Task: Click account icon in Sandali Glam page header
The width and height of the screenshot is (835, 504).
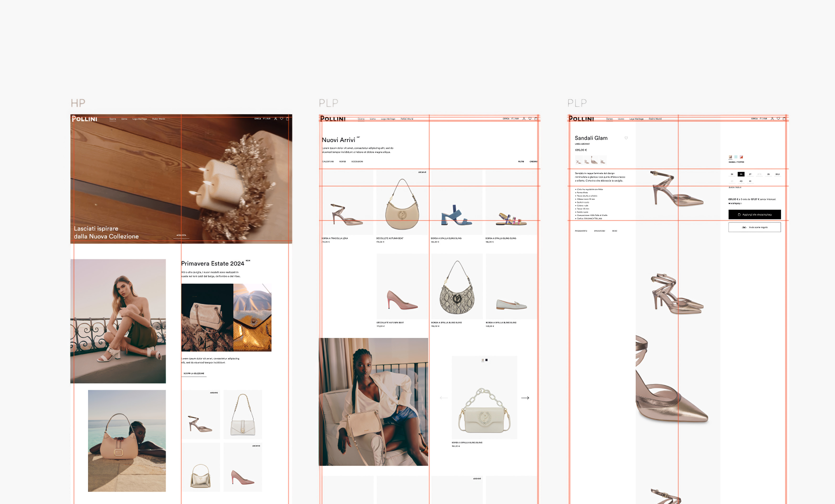Action: point(772,119)
